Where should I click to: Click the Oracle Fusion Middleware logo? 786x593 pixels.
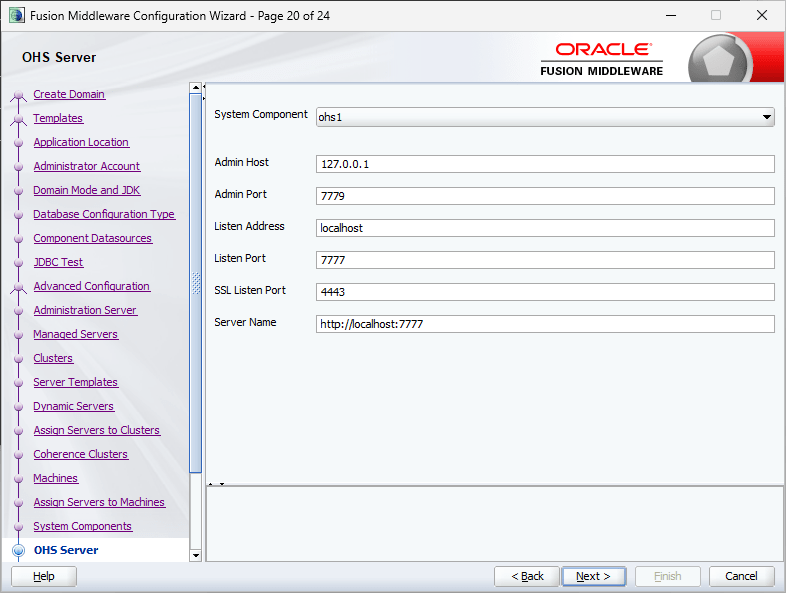[x=602, y=59]
